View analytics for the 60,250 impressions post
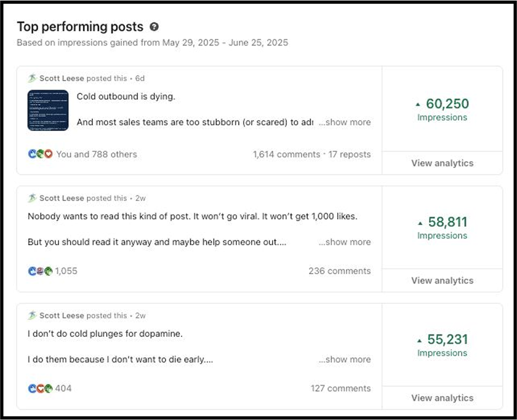Viewport: 517px width, 420px height. (x=442, y=163)
